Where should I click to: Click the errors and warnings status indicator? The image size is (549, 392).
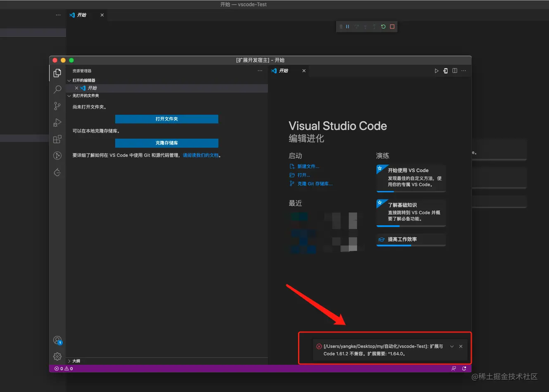tap(64, 369)
